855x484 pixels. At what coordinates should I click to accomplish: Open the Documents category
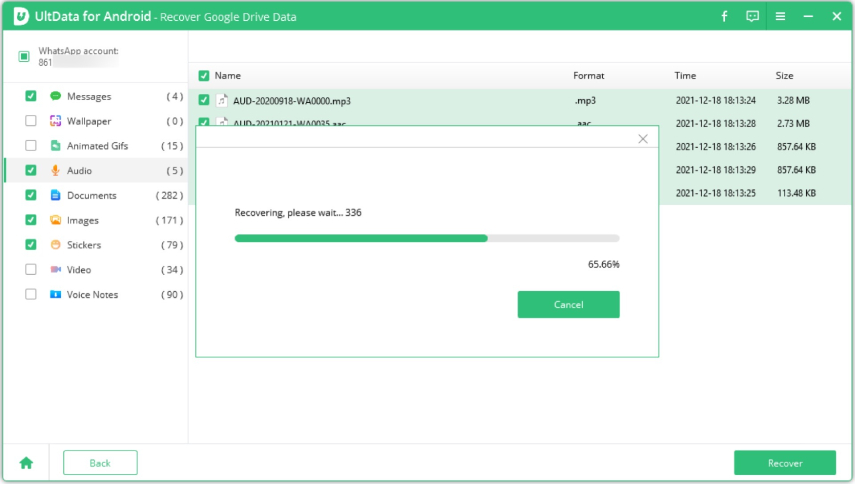coord(92,195)
